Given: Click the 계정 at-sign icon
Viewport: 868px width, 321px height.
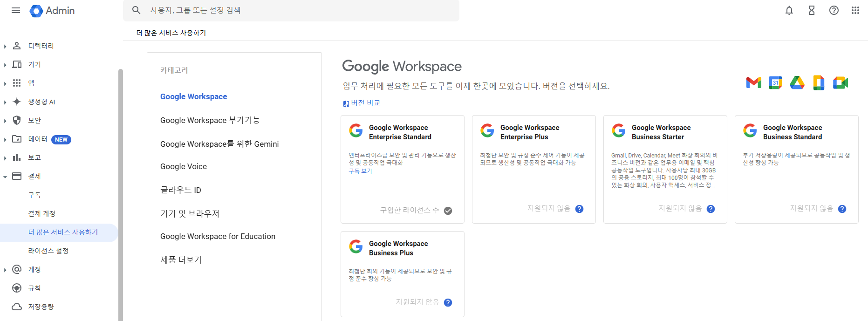Looking at the screenshot, I should pos(17,269).
